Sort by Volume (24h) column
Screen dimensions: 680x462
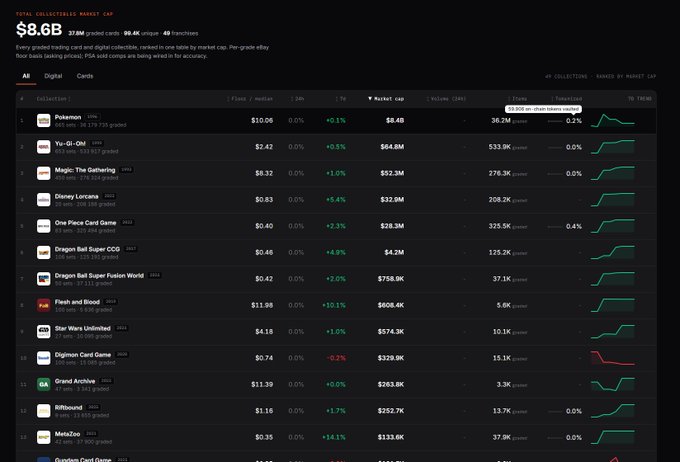(x=446, y=99)
